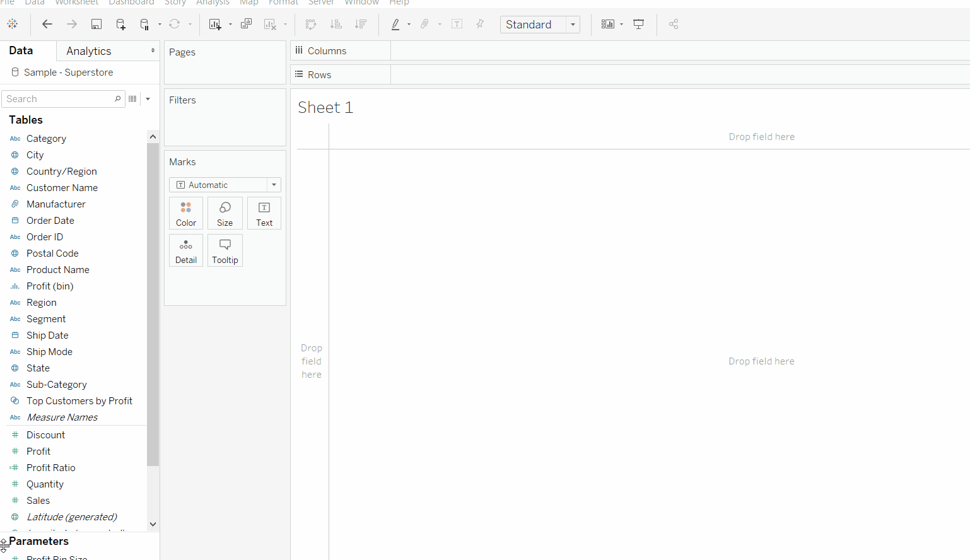Open the Standard fit dropdown
970x560 pixels.
pyautogui.click(x=540, y=25)
